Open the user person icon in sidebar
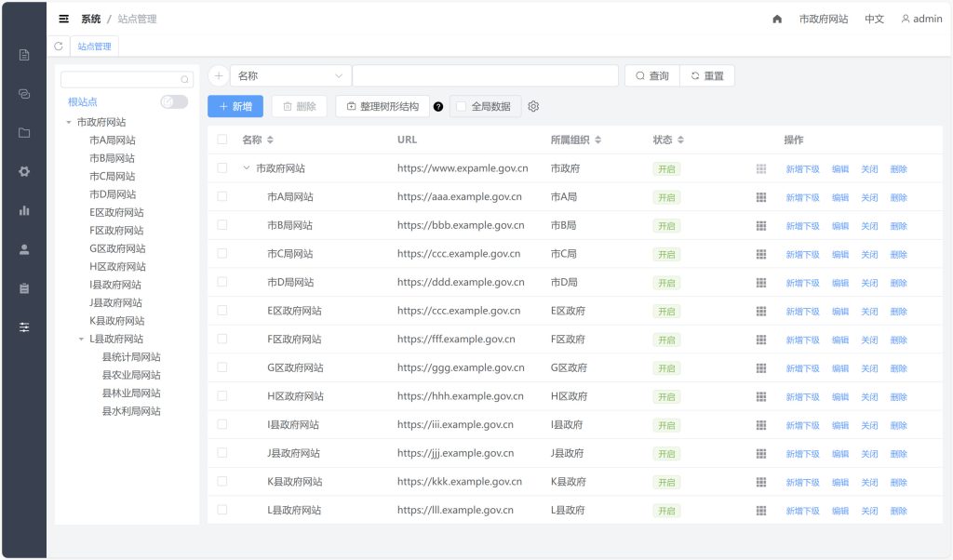This screenshot has width=953, height=560. click(24, 249)
